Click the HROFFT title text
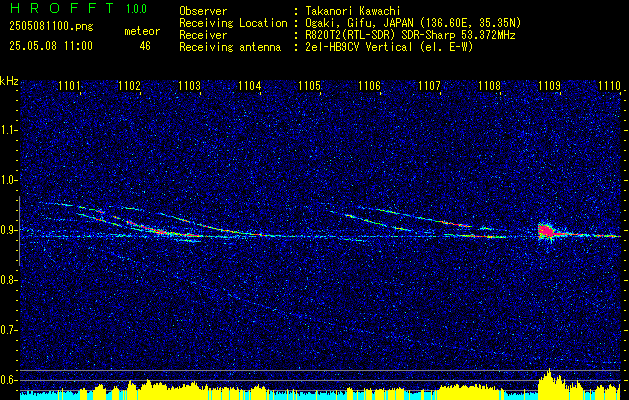This screenshot has height=400, width=629. [62, 8]
